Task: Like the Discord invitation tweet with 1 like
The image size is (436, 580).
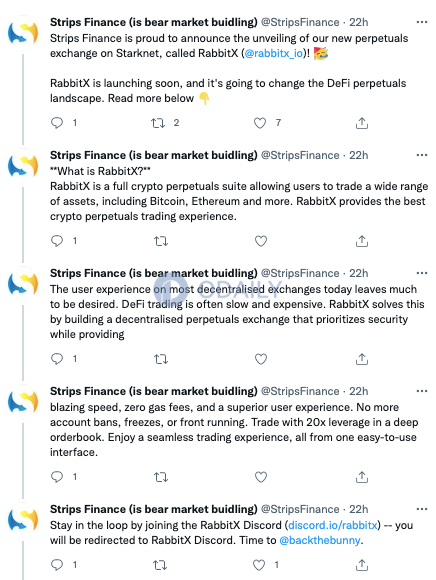Action: tap(259, 565)
